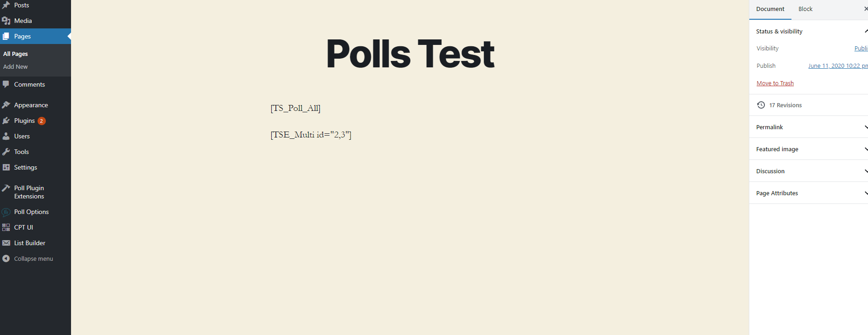This screenshot has height=335, width=868.
Task: Collapse the admin sidebar menu
Action: pyautogui.click(x=27, y=258)
